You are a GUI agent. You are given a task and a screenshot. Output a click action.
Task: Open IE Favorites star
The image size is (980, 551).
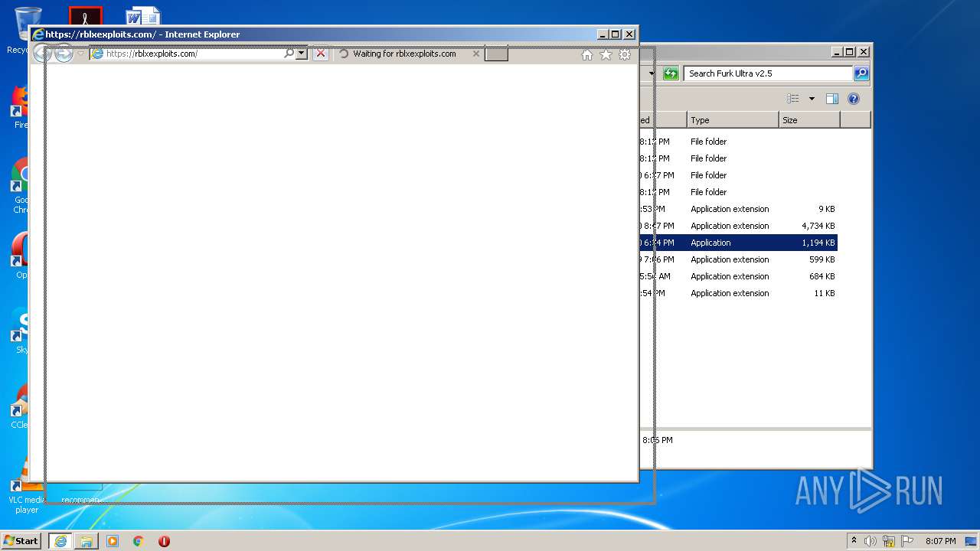click(606, 54)
